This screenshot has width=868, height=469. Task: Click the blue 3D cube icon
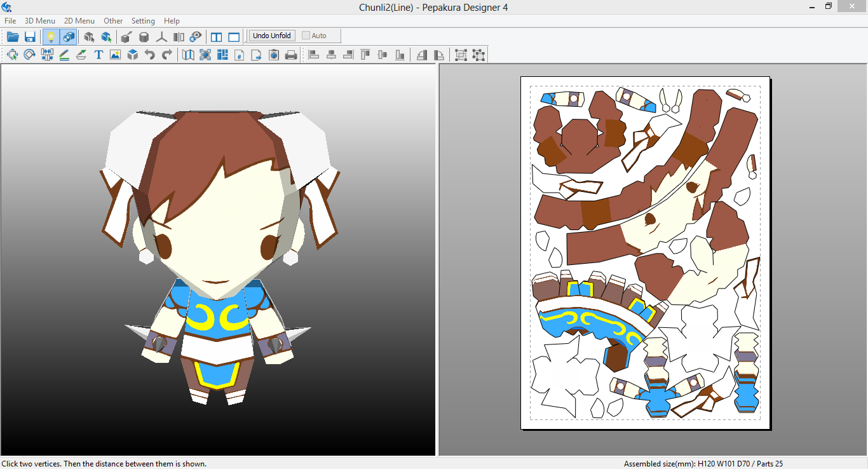[132, 55]
